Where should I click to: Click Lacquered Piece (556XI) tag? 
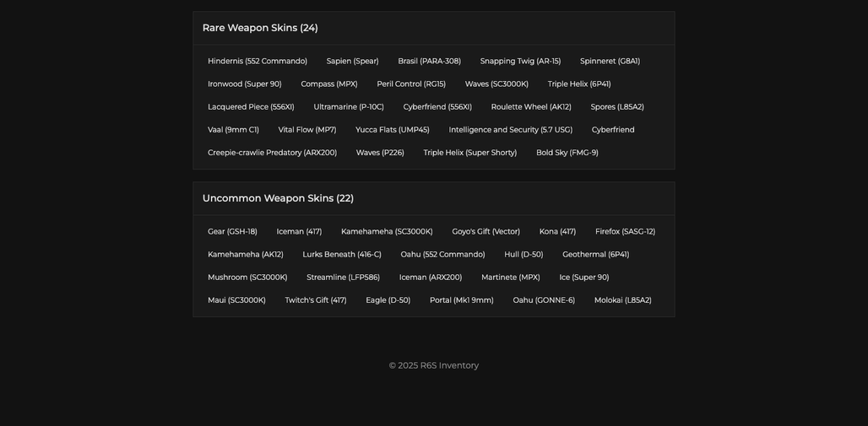click(252, 107)
